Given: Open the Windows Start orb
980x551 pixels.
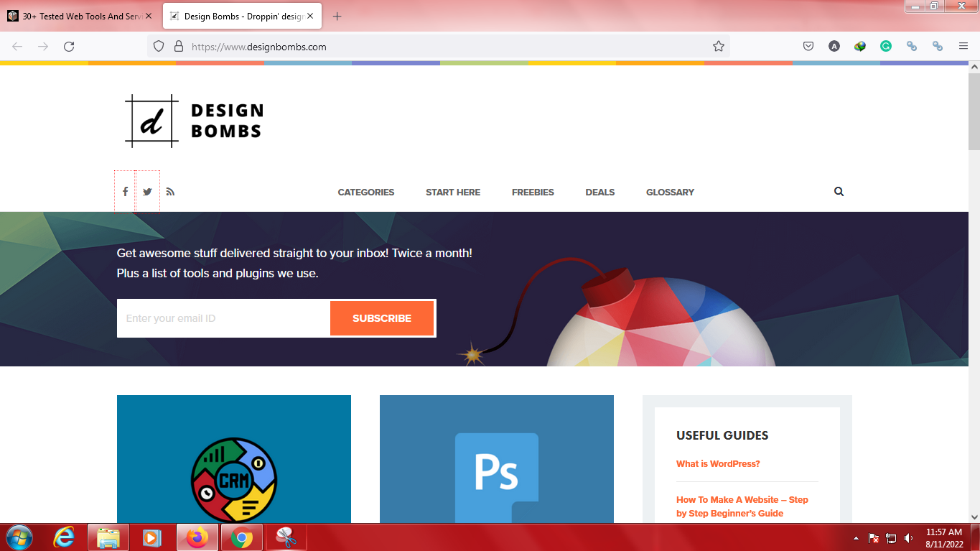Looking at the screenshot, I should coord(19,537).
